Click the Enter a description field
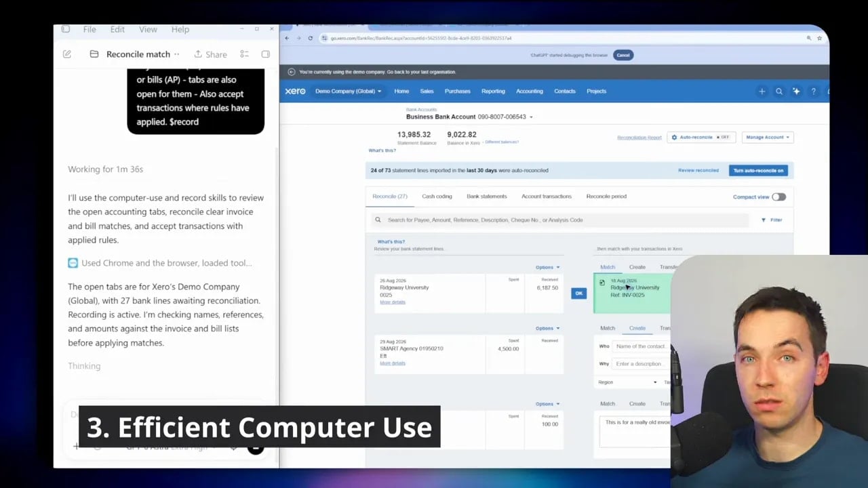This screenshot has width=868, height=488. 641,364
